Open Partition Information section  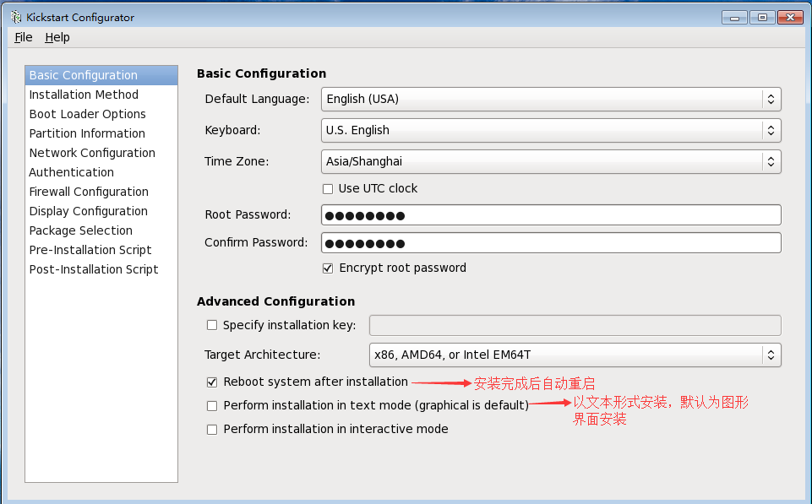101,133
